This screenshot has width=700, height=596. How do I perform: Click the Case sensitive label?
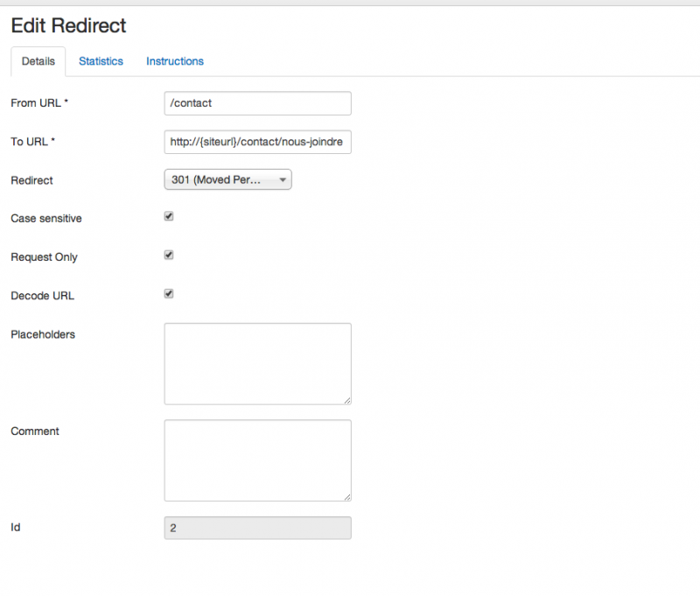[x=46, y=219]
